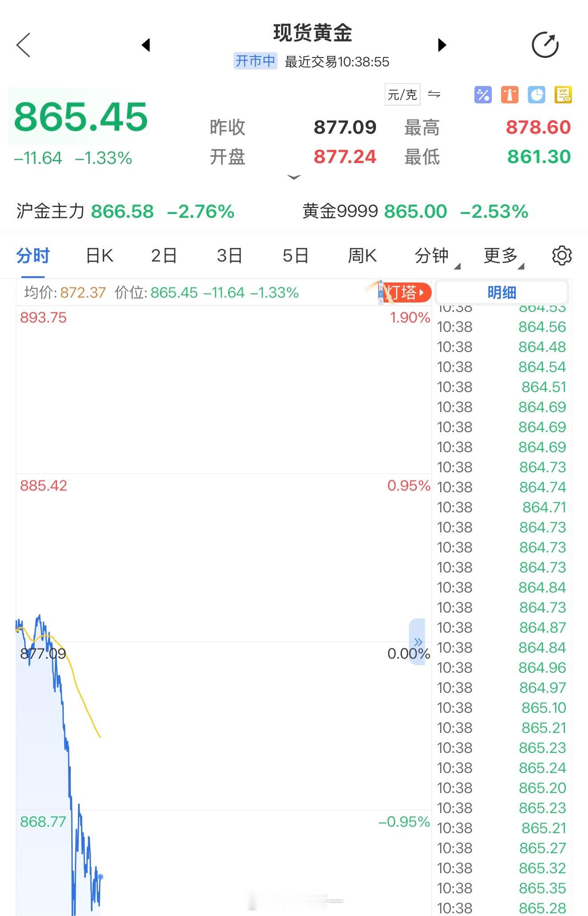The width and height of the screenshot is (588, 916).
Task: Tap the 开盘 value 877.24
Action: click(x=345, y=157)
